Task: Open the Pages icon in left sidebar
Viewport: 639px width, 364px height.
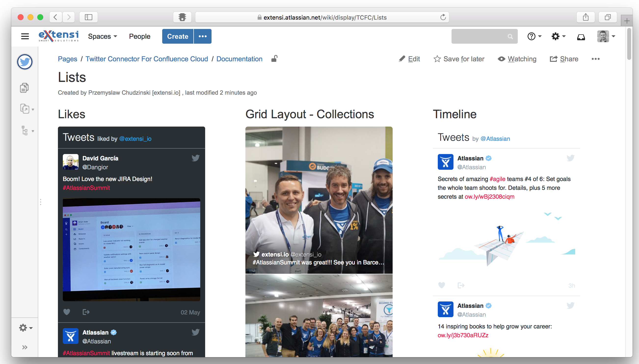Action: pyautogui.click(x=24, y=88)
